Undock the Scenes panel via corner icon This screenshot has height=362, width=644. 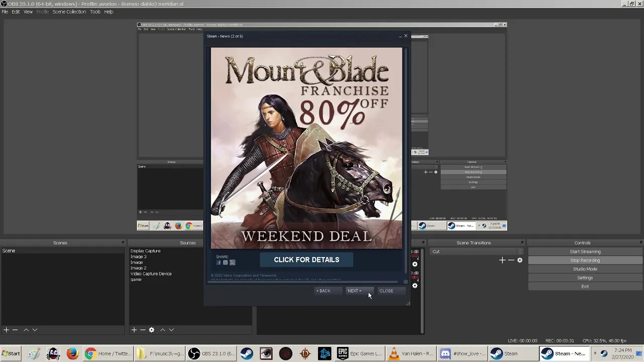pos(122,243)
